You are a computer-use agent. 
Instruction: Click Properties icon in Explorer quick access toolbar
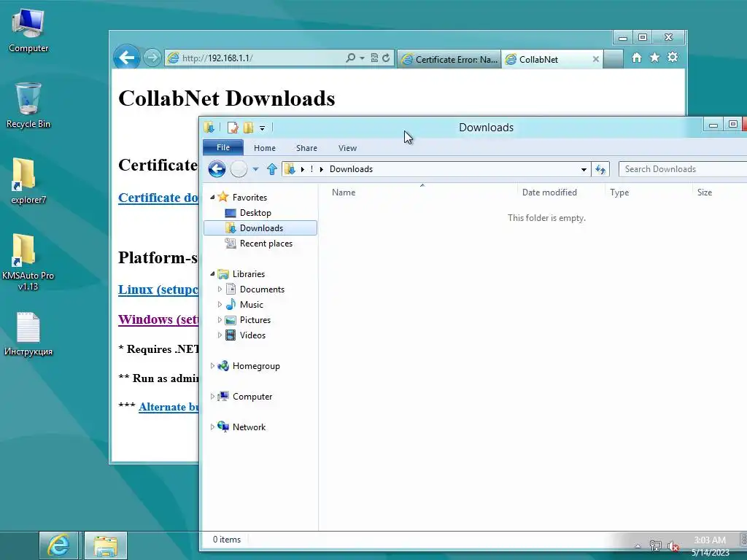tap(233, 127)
